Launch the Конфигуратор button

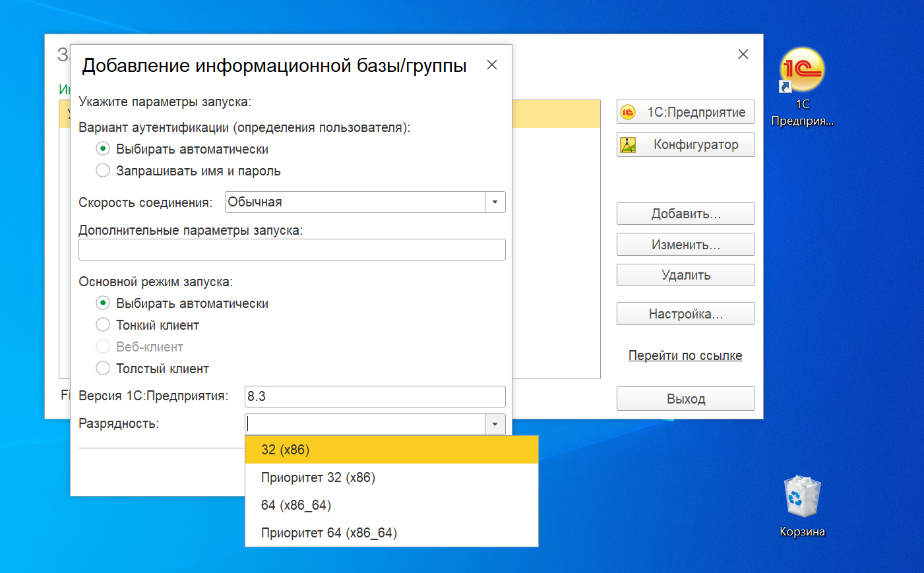pyautogui.click(x=685, y=144)
